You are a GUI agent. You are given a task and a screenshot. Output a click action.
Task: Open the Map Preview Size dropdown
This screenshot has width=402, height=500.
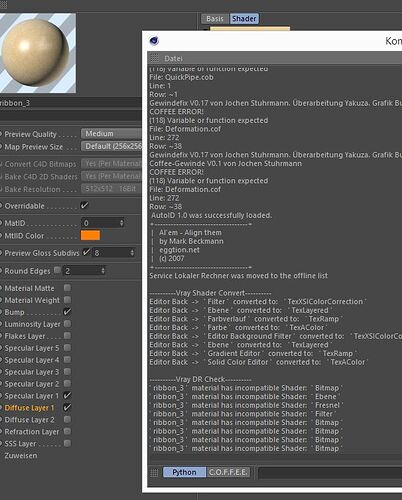[112, 146]
